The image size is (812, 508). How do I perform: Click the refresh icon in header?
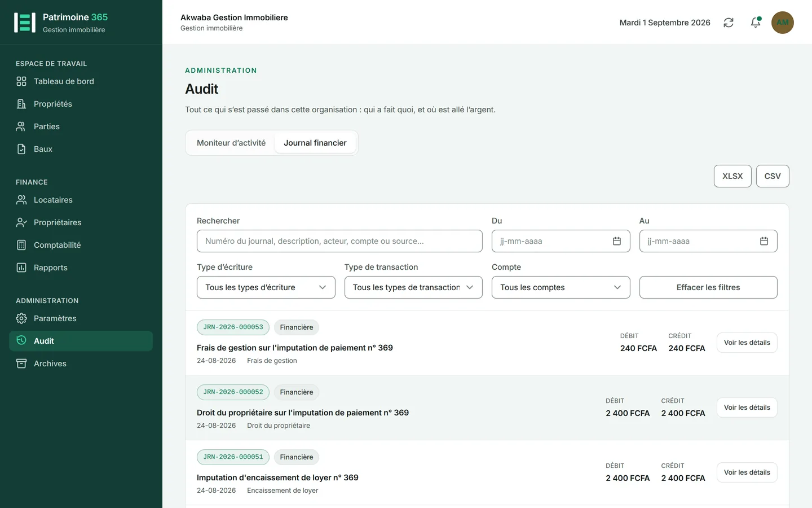pyautogui.click(x=729, y=23)
